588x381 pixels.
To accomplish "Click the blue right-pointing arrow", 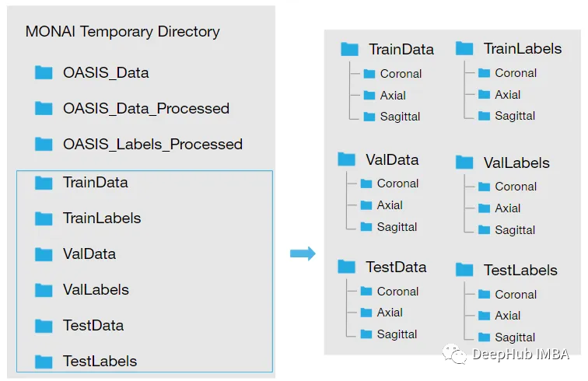I will 302,253.
